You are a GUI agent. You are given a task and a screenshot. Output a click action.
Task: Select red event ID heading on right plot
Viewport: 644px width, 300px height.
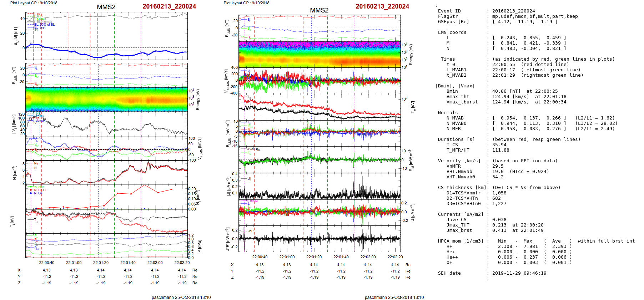[382, 6]
